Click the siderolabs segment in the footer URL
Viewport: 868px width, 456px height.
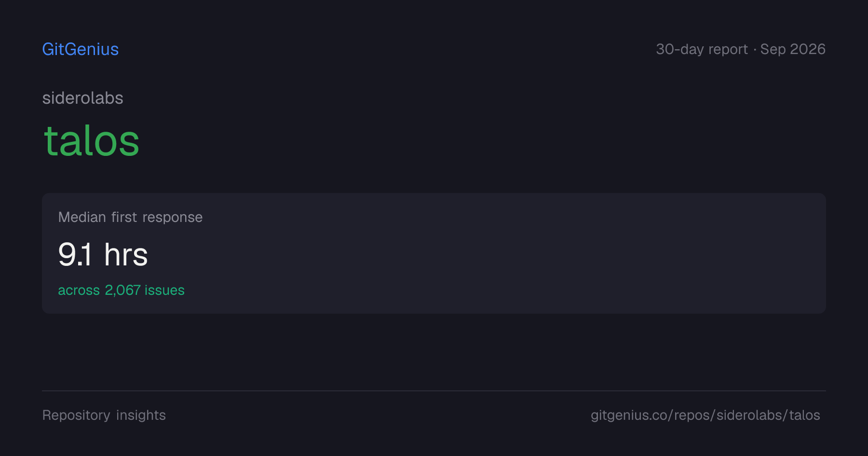(749, 415)
